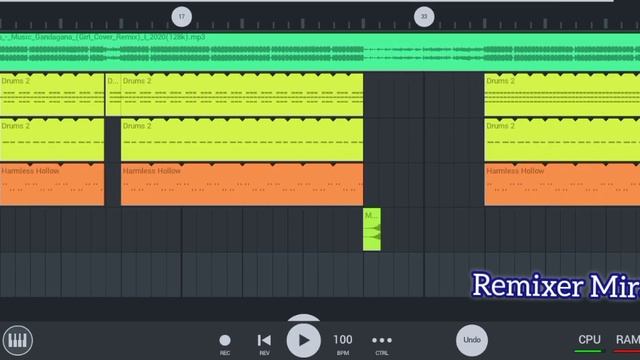Select the small green M clip
The image size is (640, 360).
pos(372,229)
